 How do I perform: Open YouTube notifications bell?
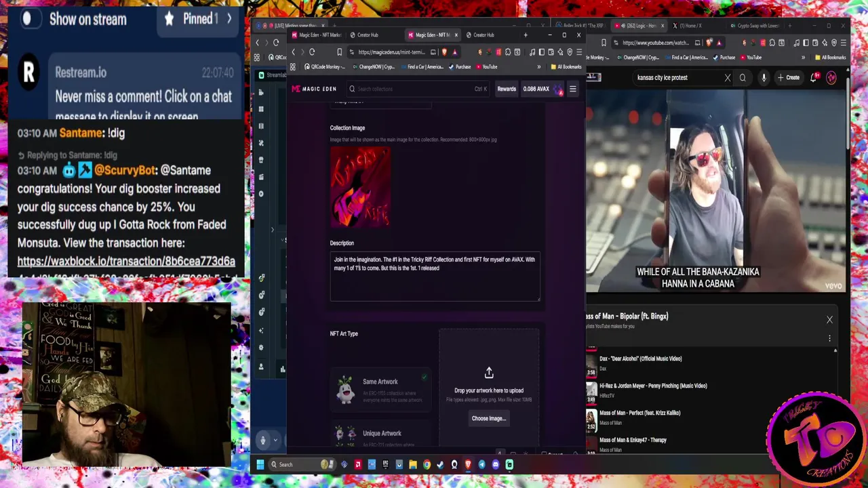click(x=814, y=77)
